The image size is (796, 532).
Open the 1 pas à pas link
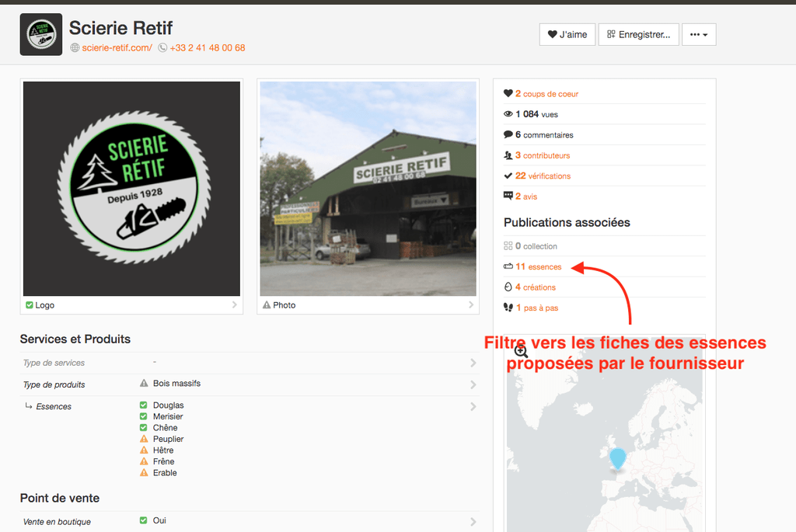point(537,308)
